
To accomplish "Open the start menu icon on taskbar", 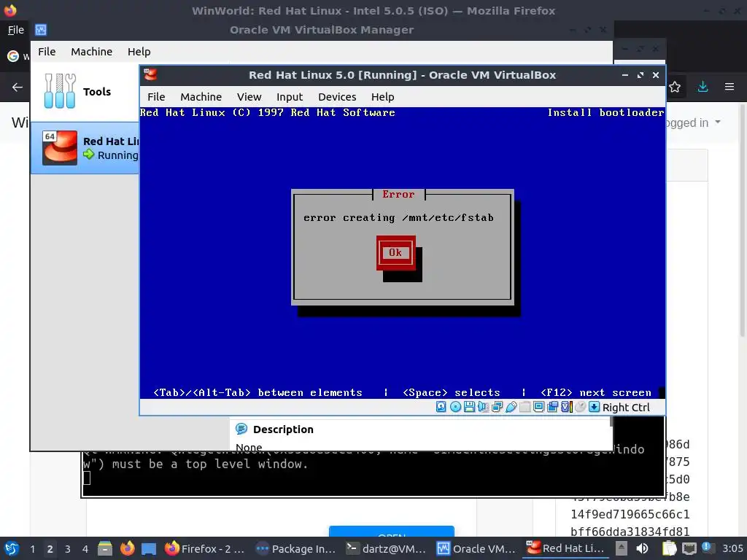I will tap(12, 548).
